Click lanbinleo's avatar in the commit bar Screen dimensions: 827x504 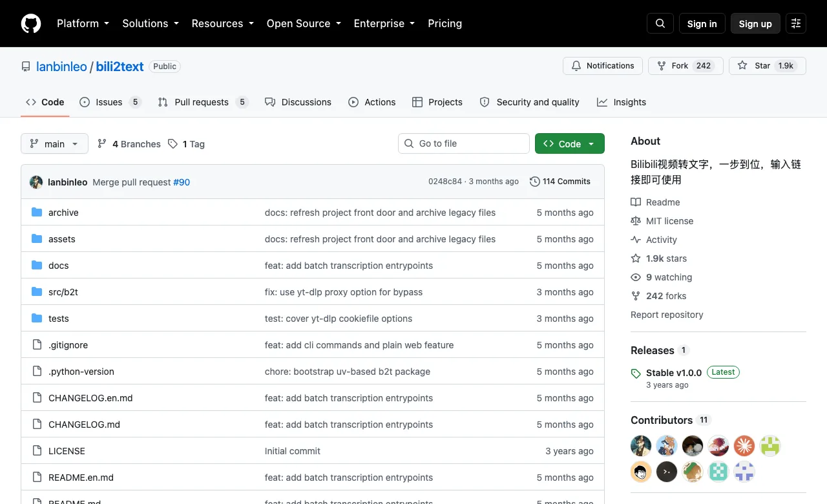tap(36, 182)
